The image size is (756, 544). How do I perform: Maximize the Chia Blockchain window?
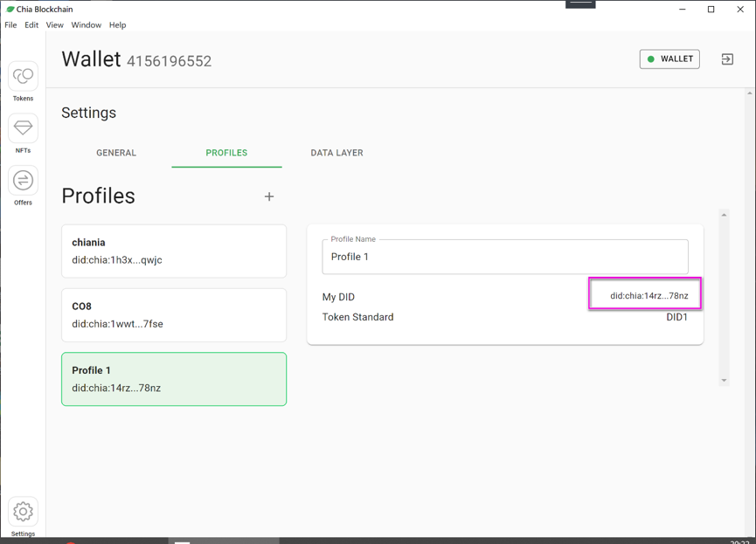(x=711, y=9)
